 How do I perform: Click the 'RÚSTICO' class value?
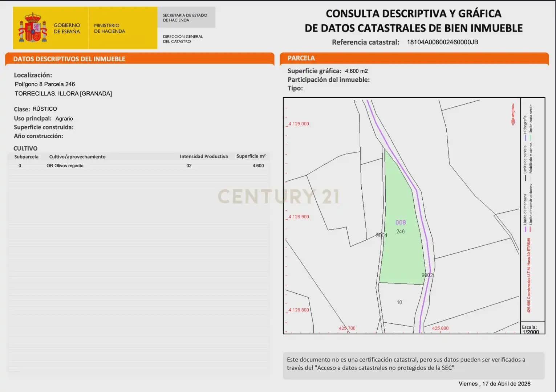coord(45,109)
